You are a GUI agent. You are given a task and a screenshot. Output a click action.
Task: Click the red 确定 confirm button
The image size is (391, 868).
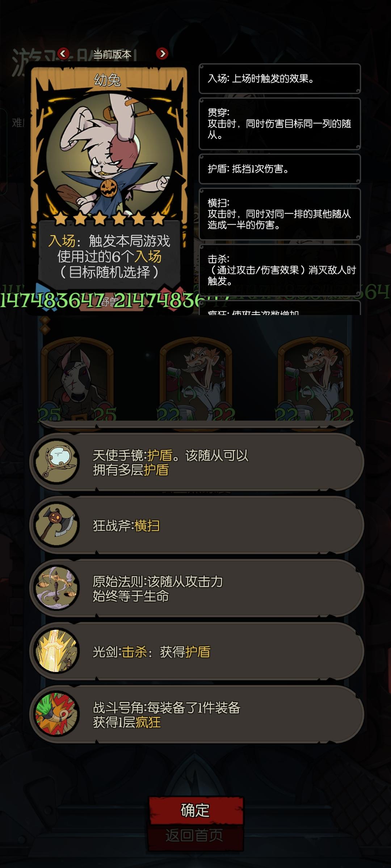pyautogui.click(x=195, y=810)
